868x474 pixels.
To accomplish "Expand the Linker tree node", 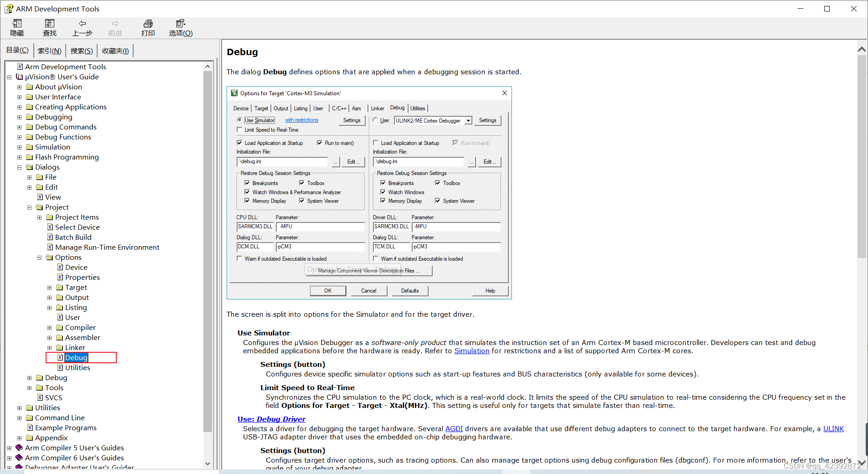I will pyautogui.click(x=49, y=348).
